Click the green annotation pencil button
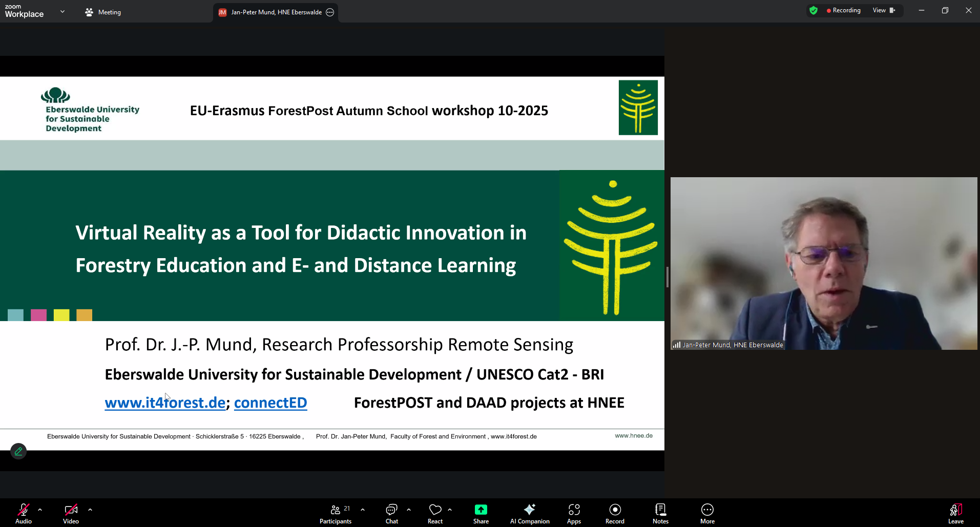The width and height of the screenshot is (980, 527). pyautogui.click(x=18, y=451)
